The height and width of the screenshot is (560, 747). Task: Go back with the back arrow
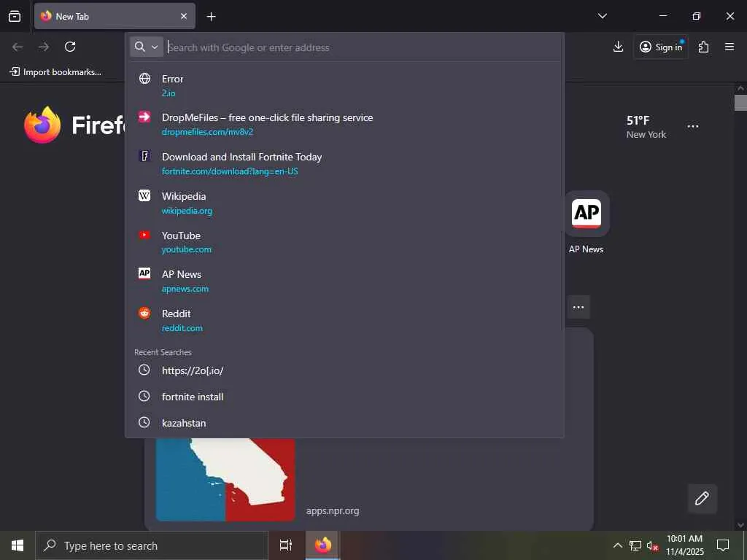point(18,47)
